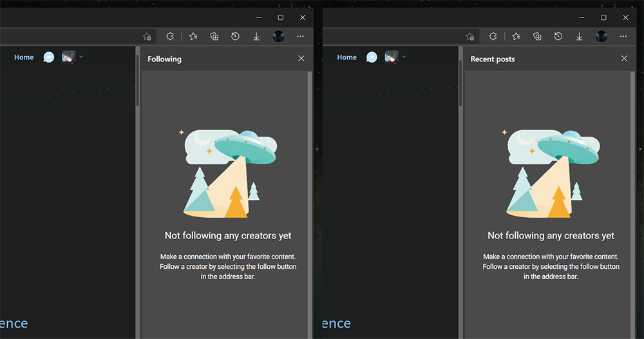Click UFO illustration in Following panel
Image resolution: width=644 pixels, height=339 pixels.
[x=229, y=173]
